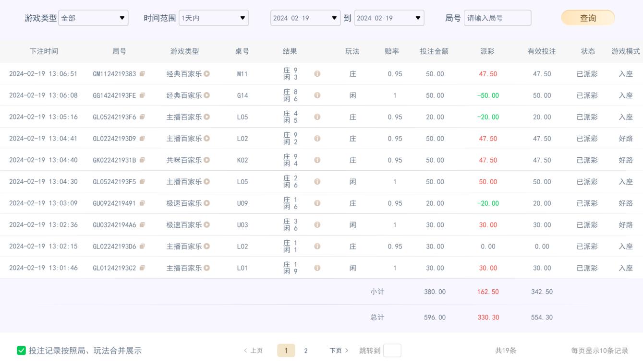Open the 时间范围 dropdown showing 1天内
Image resolution: width=643 pixels, height=364 pixels.
point(214,18)
